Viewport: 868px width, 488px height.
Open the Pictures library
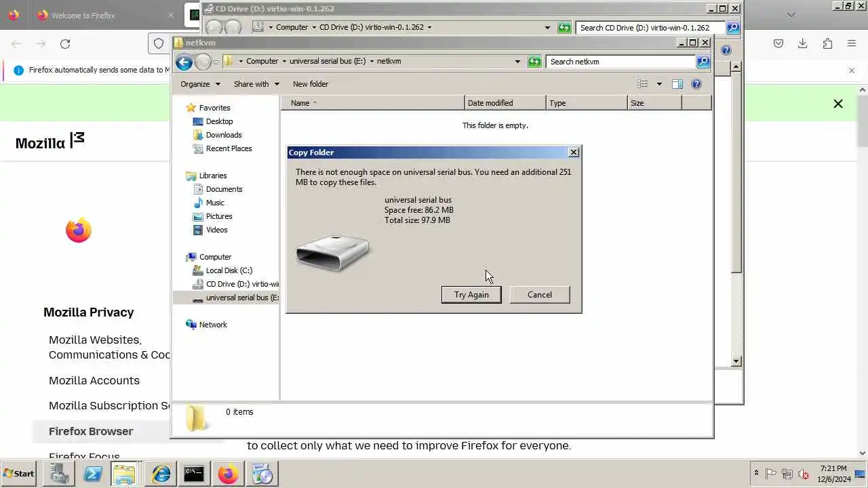pos(219,216)
